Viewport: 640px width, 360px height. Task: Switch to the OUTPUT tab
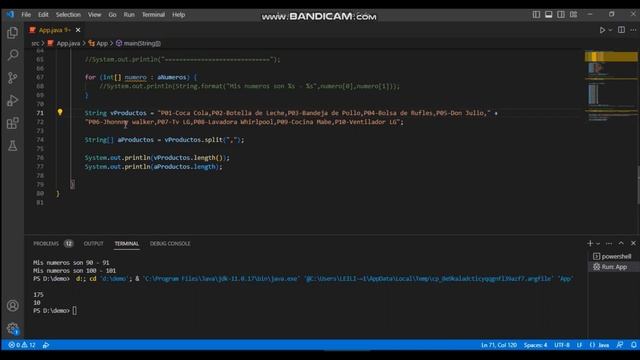[93, 244]
